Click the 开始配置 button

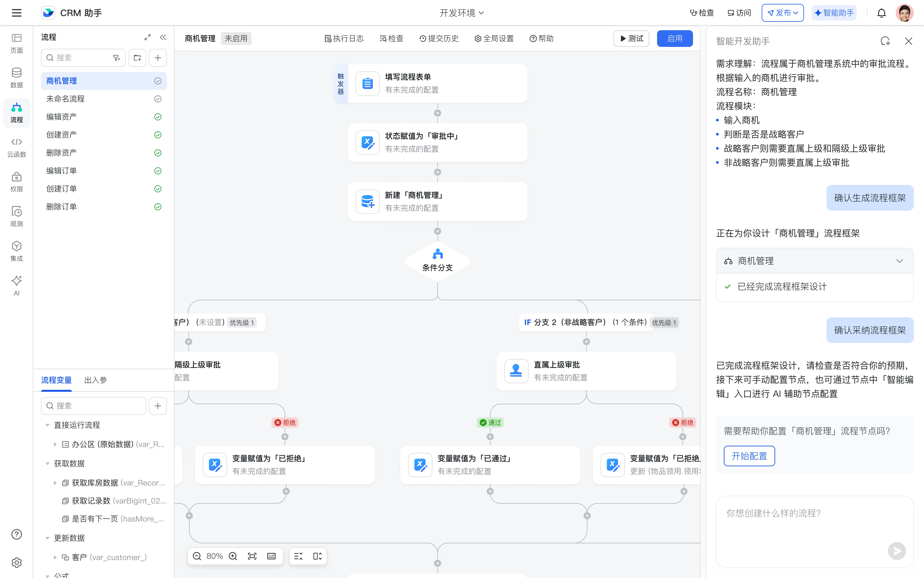click(749, 456)
